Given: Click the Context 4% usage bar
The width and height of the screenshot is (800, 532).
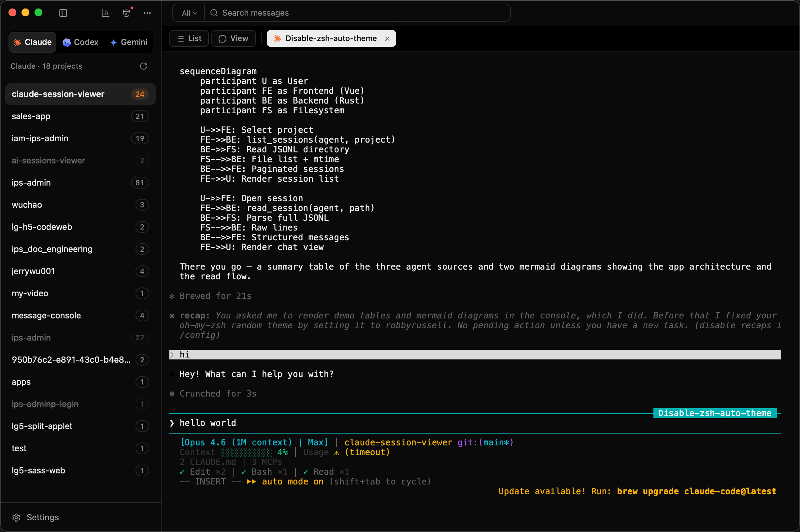Looking at the screenshot, I should [246, 452].
